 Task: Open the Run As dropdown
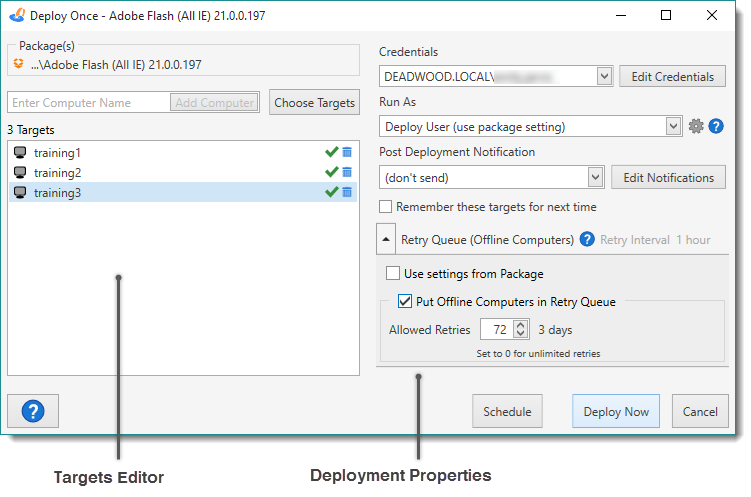point(673,126)
